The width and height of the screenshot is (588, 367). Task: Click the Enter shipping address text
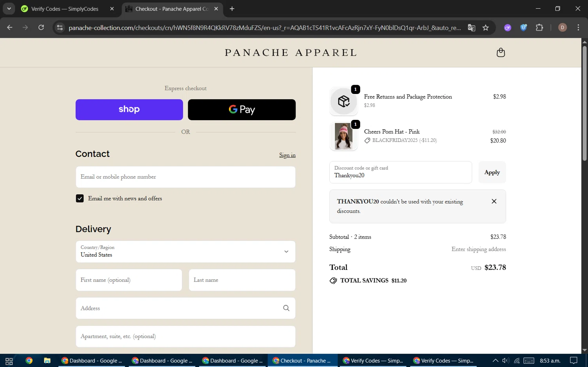[479, 249]
